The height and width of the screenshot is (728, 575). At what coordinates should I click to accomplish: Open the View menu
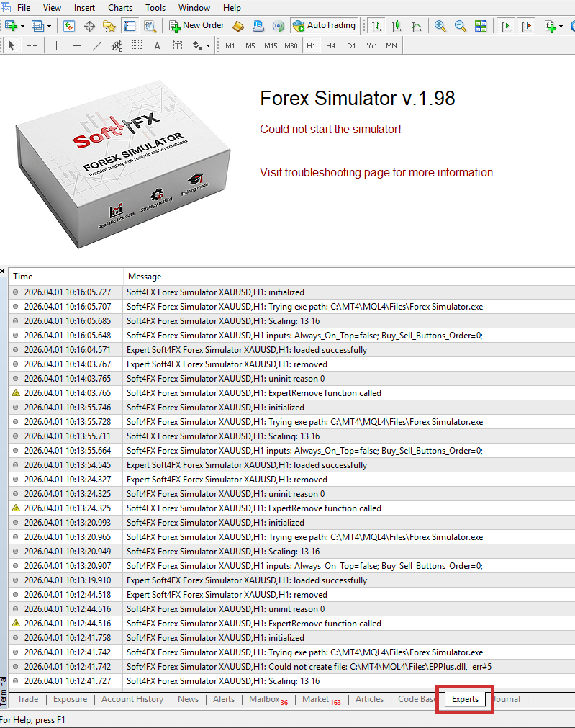tap(52, 8)
